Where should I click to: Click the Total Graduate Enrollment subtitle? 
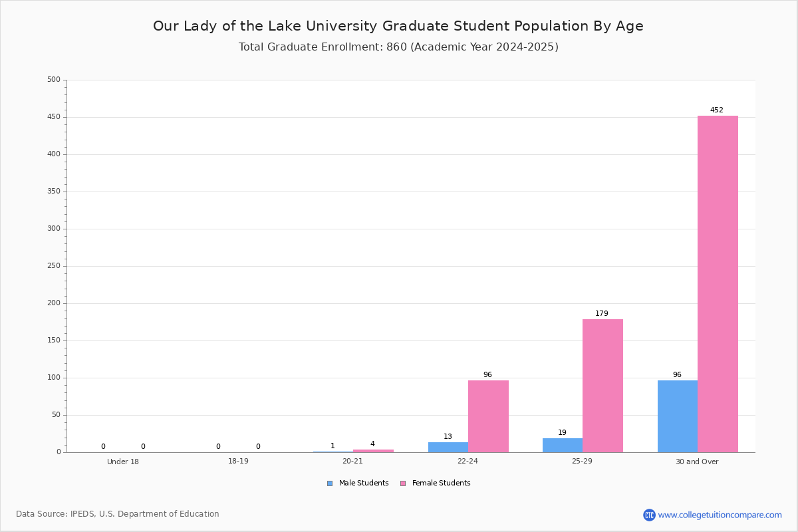(x=398, y=47)
